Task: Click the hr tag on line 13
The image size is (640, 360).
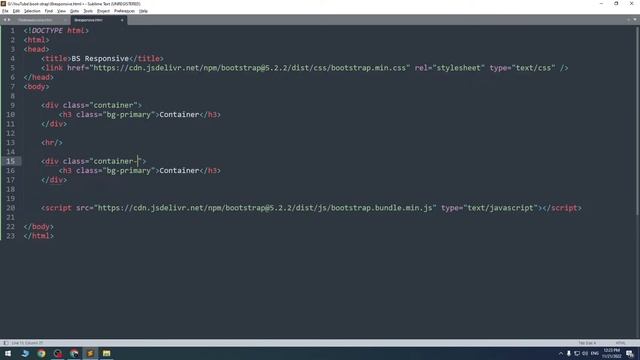Action: click(52, 143)
